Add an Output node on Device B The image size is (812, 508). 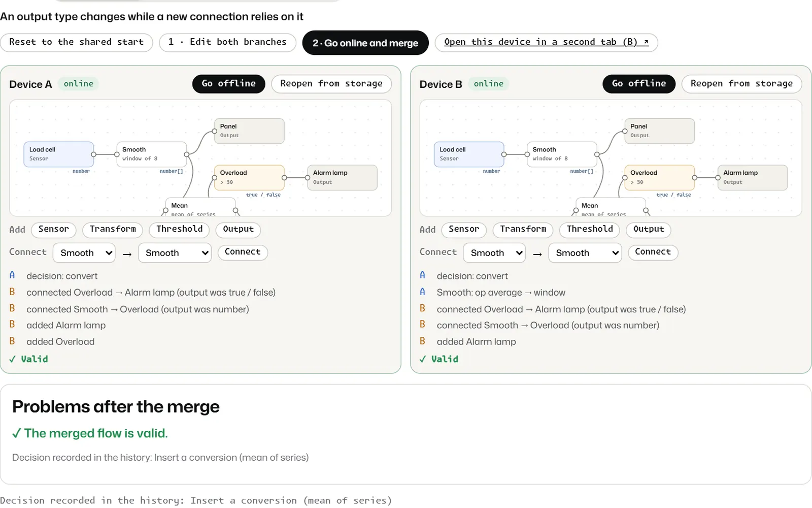(649, 230)
